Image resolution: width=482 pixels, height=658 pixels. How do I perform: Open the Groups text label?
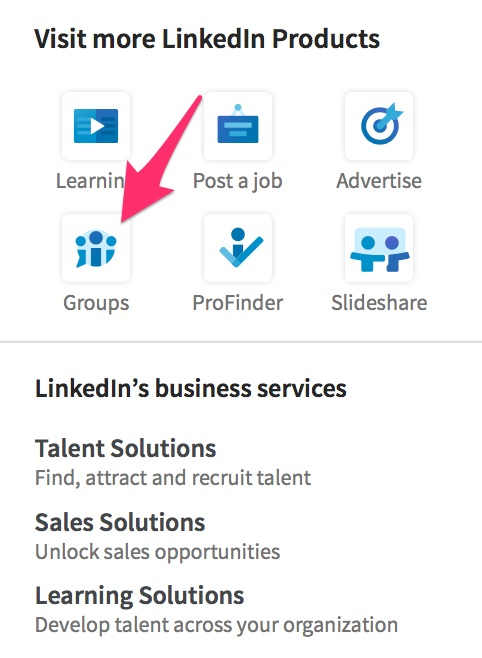coord(96,303)
